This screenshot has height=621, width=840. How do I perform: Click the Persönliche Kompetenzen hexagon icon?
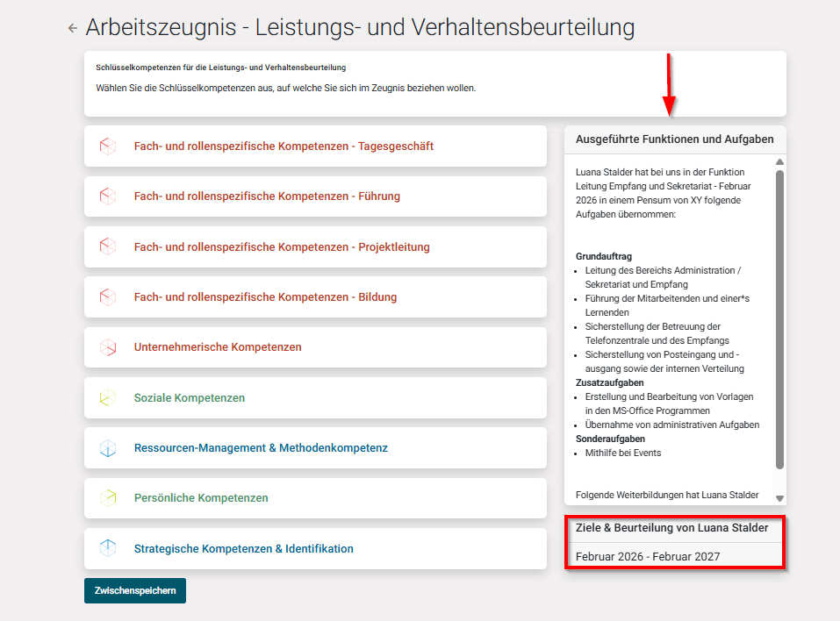[x=109, y=497]
